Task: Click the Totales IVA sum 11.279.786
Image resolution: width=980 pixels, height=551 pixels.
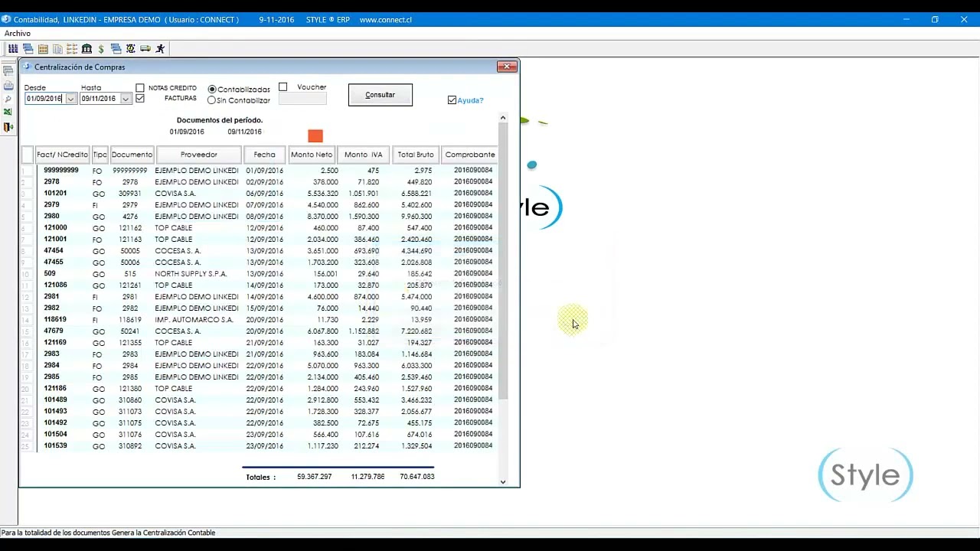Action: click(367, 477)
